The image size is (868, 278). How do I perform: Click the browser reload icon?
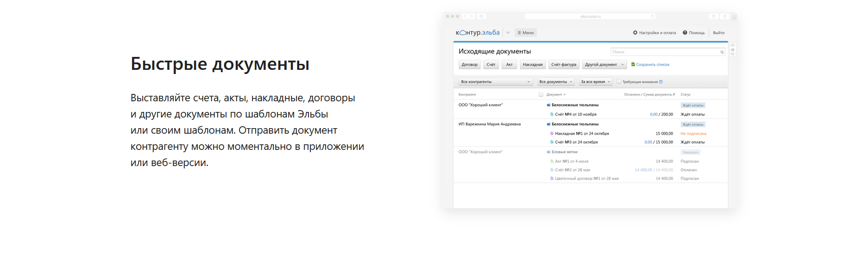point(652,16)
